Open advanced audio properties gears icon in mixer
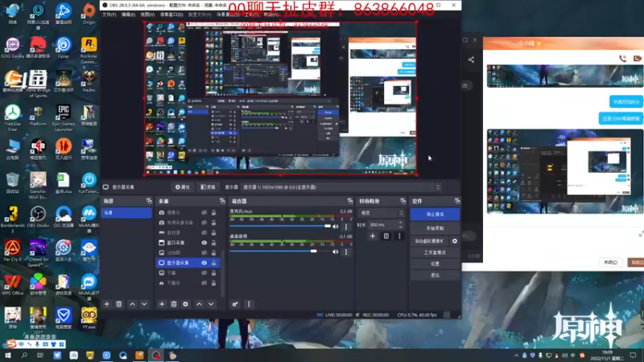 click(235, 304)
